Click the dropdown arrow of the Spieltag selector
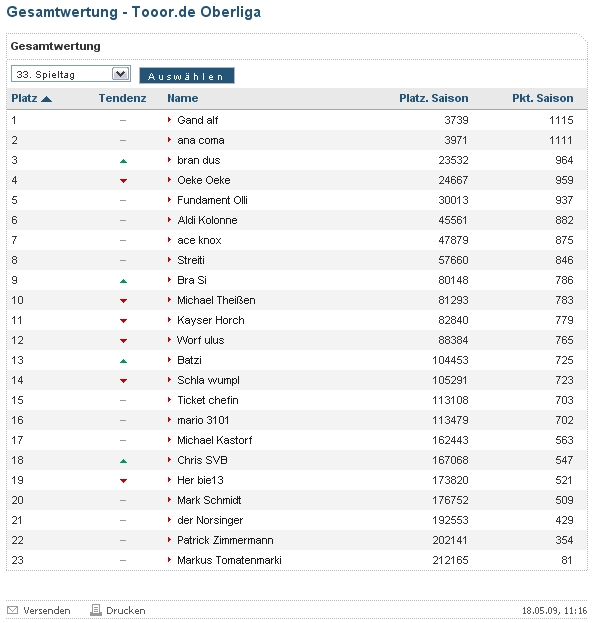The width and height of the screenshot is (596, 623). 121,74
